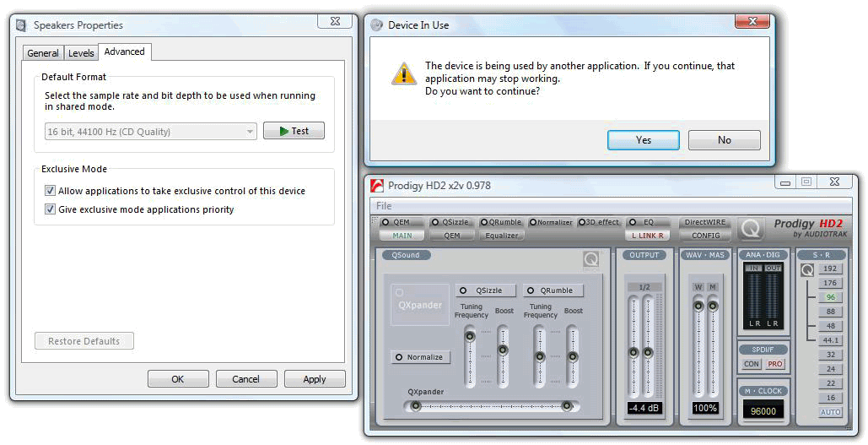Select CON mode under SPDI/F
The height and width of the screenshot is (445, 868).
coord(752,364)
